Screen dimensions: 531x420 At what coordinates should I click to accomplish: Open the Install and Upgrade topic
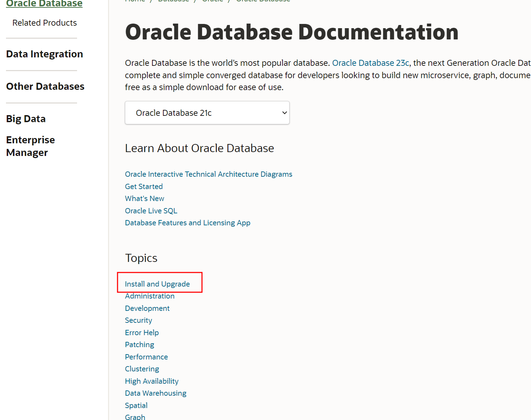157,284
